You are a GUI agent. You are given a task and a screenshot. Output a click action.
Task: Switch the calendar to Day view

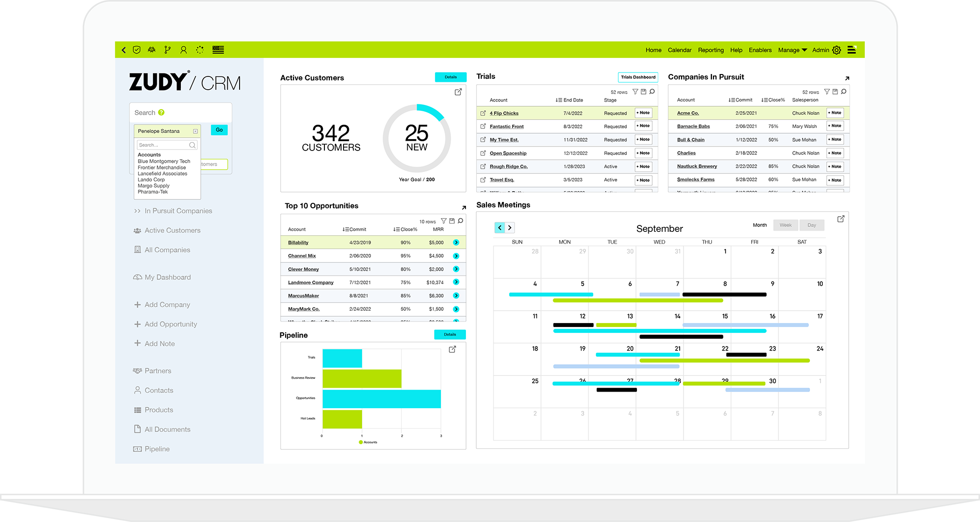pyautogui.click(x=811, y=225)
